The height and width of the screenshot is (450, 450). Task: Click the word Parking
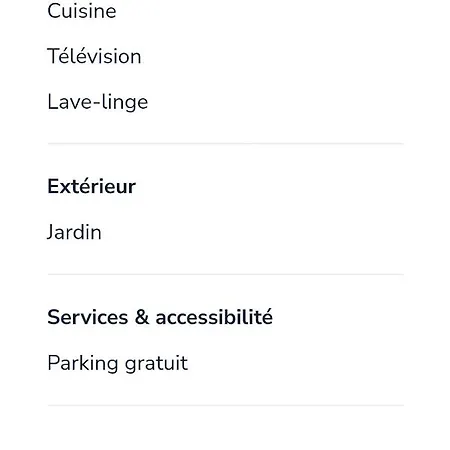point(83,363)
